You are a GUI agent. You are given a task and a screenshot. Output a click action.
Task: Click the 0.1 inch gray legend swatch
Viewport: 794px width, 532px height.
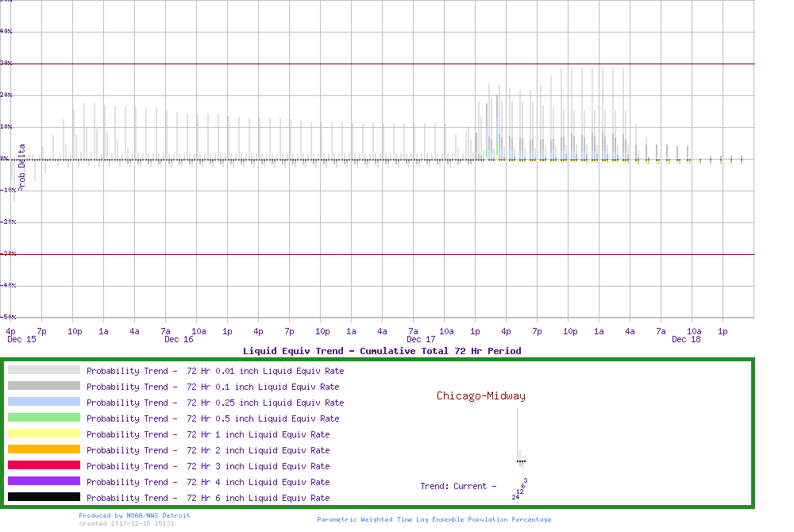point(44,386)
